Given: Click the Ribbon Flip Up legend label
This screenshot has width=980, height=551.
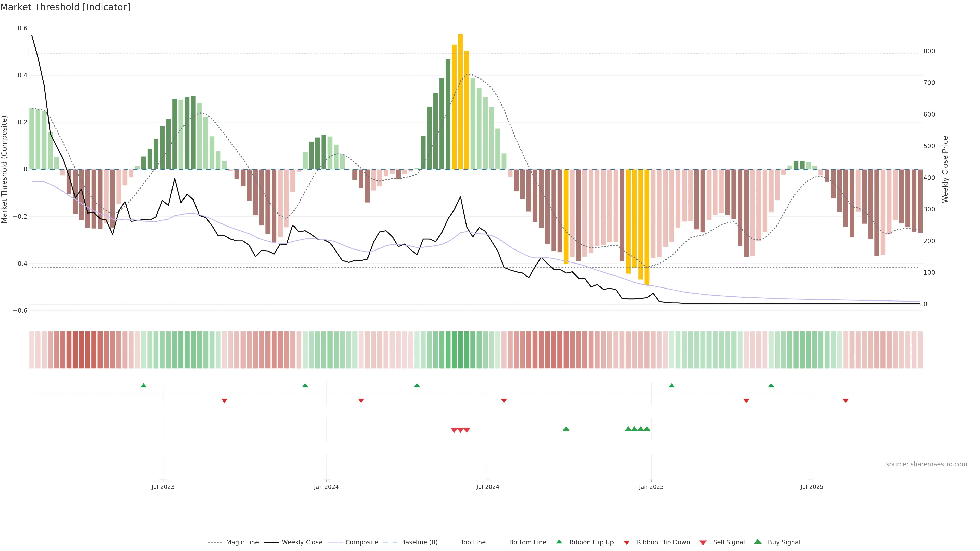Looking at the screenshot, I should (x=591, y=542).
